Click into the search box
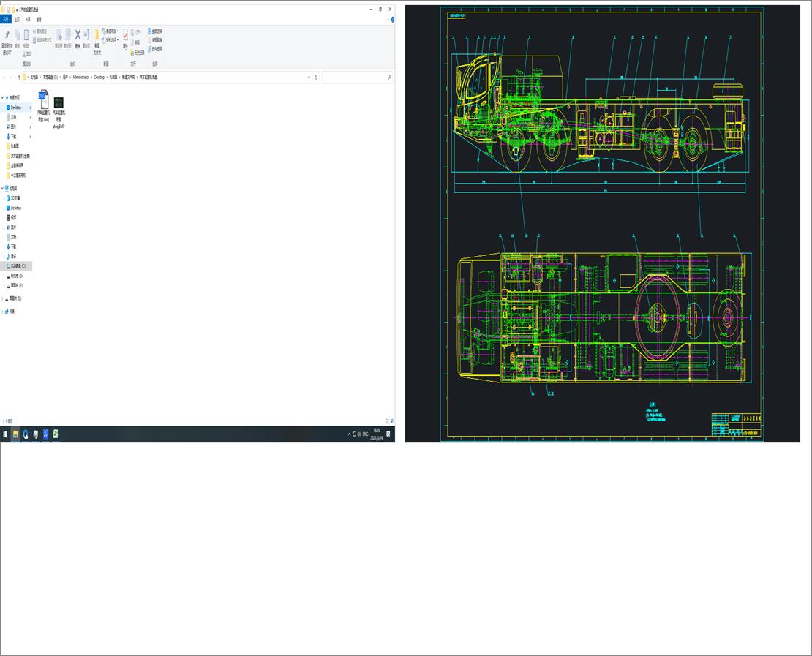812x656 pixels. [x=356, y=77]
